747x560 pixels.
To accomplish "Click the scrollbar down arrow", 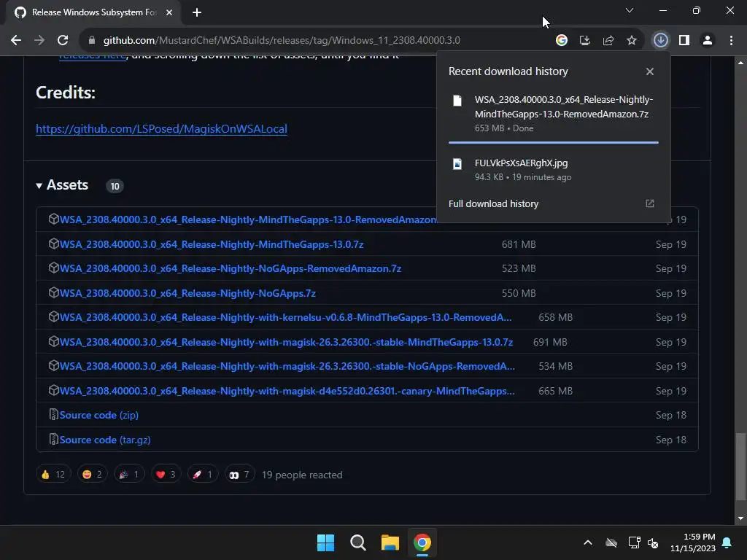I will [x=740, y=518].
